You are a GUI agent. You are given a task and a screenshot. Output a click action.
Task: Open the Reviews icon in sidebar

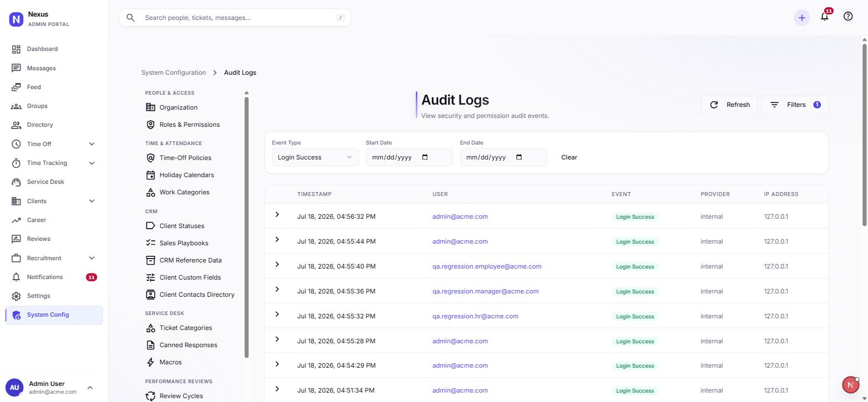pos(16,239)
